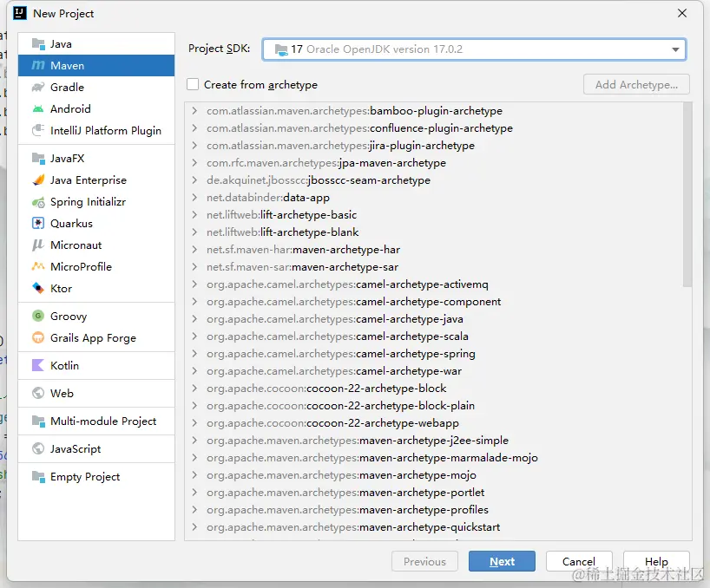The width and height of the screenshot is (710, 588).
Task: Click the Multi-module Project icon
Action: point(38,421)
